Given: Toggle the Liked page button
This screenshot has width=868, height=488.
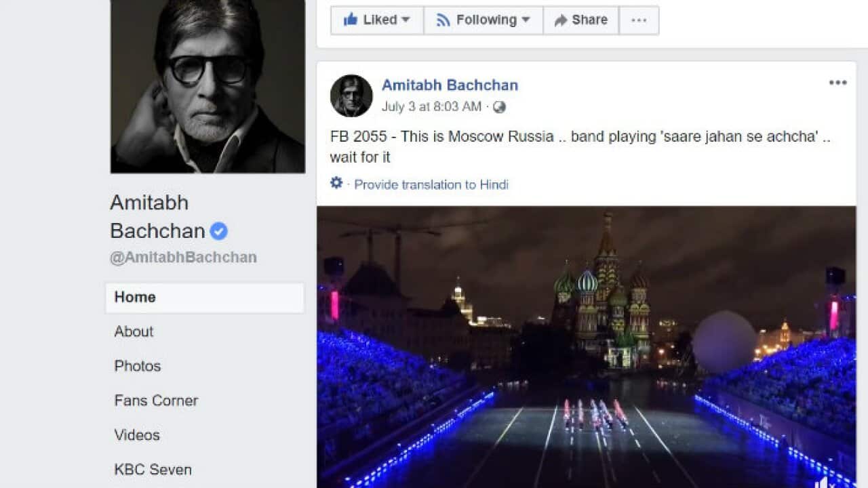Looking at the screenshot, I should click(377, 20).
